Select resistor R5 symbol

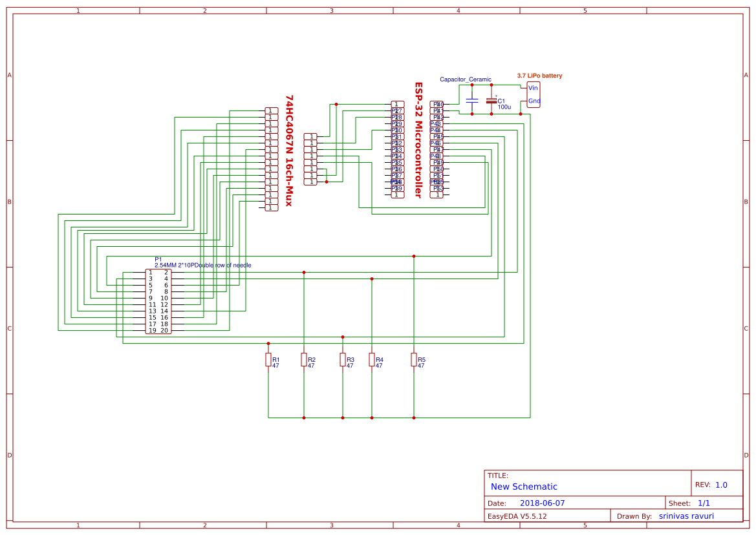point(413,361)
